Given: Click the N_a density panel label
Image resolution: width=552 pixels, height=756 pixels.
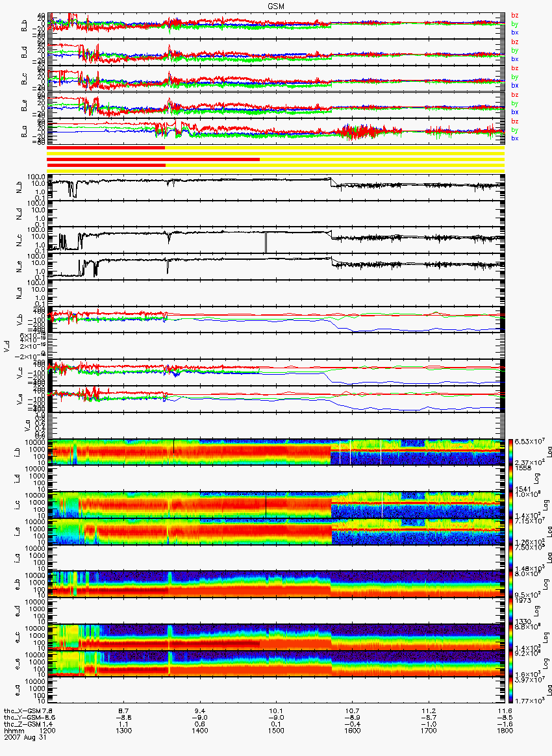Looking at the screenshot, I should click(x=19, y=292).
